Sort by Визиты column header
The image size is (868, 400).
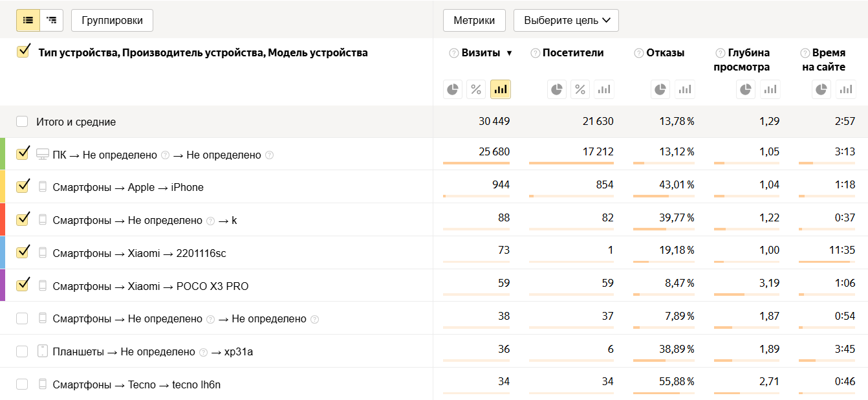(x=481, y=53)
